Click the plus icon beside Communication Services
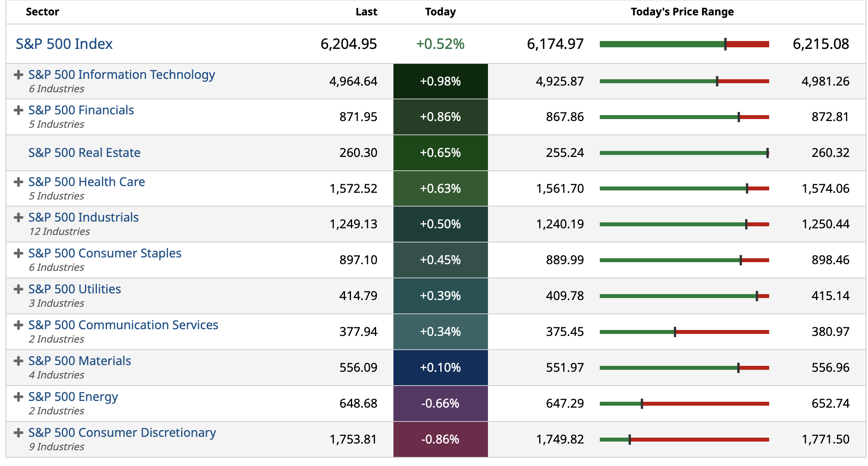Screen dimensions: 868x466 (18, 325)
